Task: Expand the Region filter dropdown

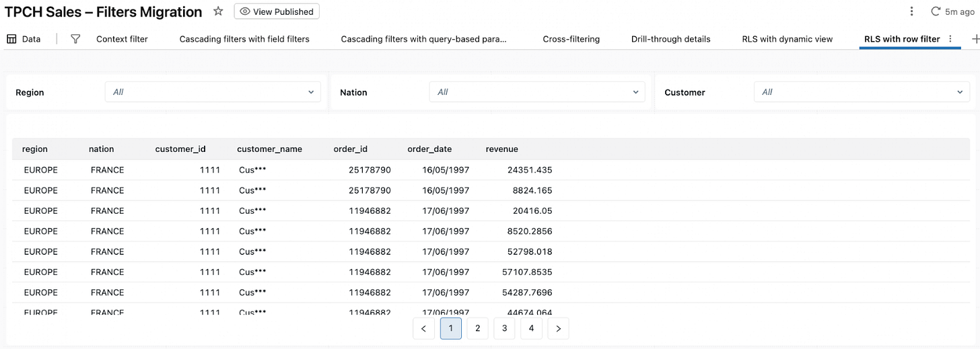Action: point(213,92)
